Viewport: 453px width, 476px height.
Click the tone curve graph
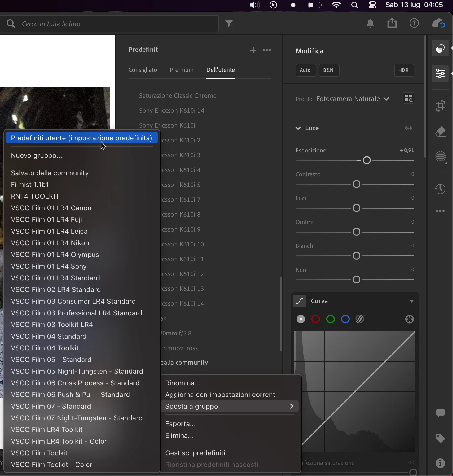[355, 392]
